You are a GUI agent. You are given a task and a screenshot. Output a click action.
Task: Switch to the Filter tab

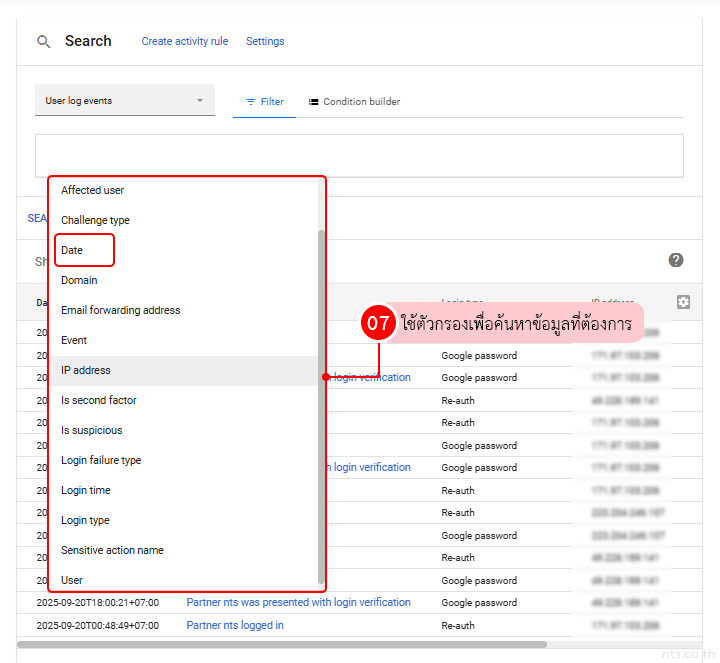tap(265, 102)
